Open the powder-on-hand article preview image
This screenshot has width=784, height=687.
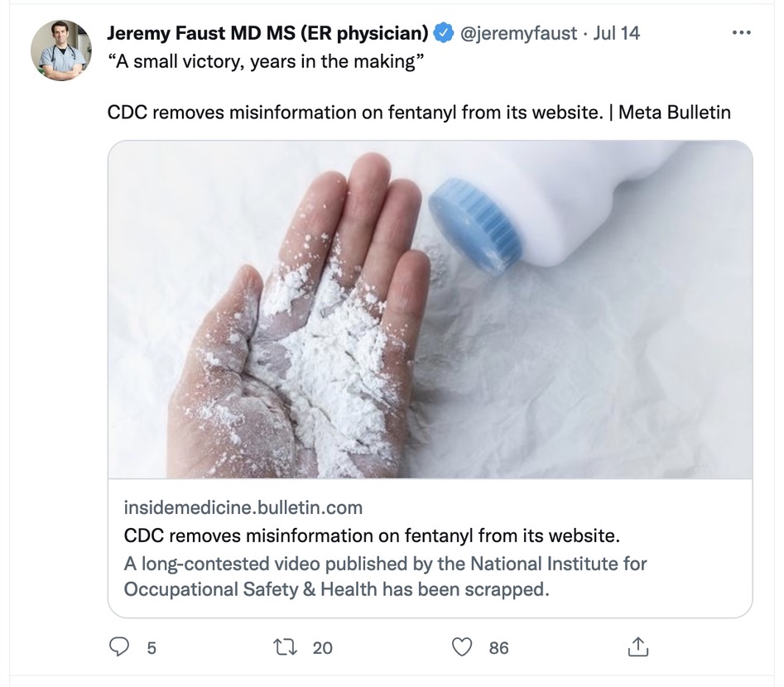point(331,331)
